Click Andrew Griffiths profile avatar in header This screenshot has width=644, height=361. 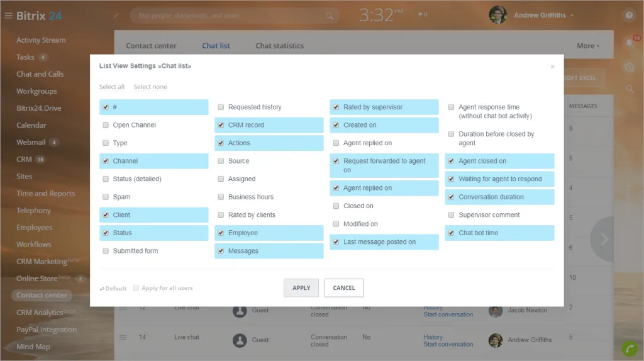(498, 15)
